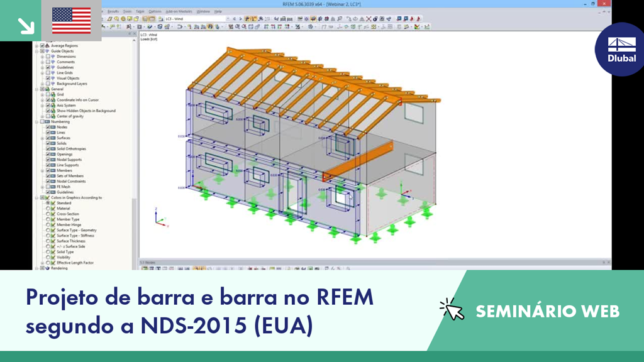The height and width of the screenshot is (362, 644).
Task: Expand the Average Regions node
Action: 37,45
